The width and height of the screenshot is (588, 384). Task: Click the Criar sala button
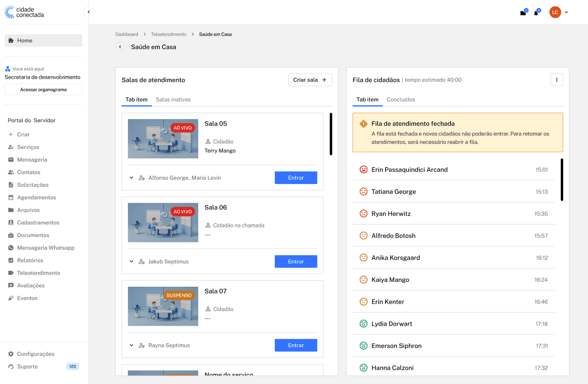coord(310,80)
